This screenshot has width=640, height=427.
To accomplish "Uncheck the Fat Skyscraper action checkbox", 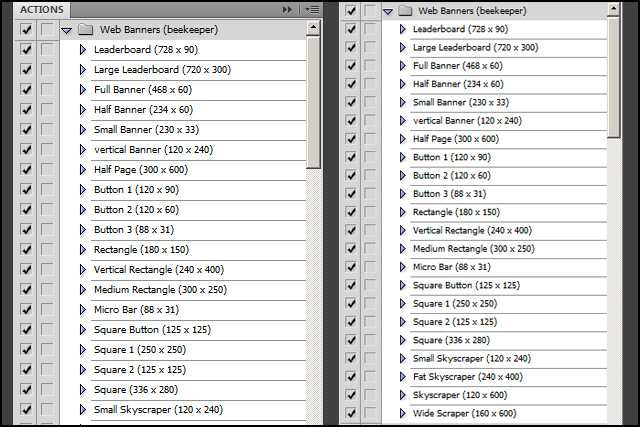I will [351, 376].
